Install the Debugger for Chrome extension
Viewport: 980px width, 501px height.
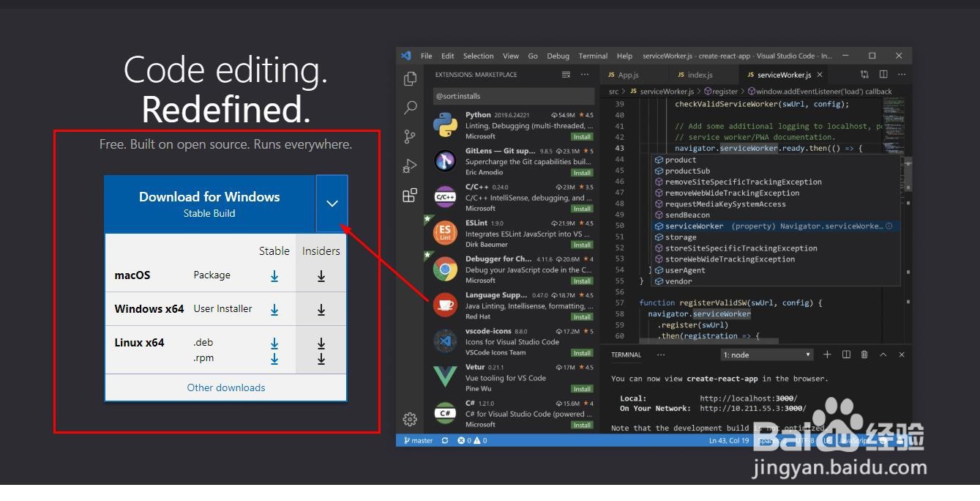582,281
